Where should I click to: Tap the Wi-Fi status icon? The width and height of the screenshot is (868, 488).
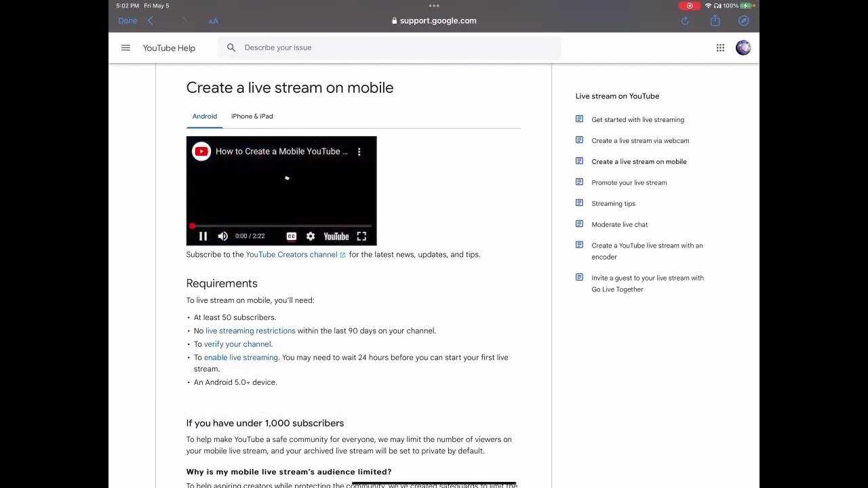click(x=708, y=5)
